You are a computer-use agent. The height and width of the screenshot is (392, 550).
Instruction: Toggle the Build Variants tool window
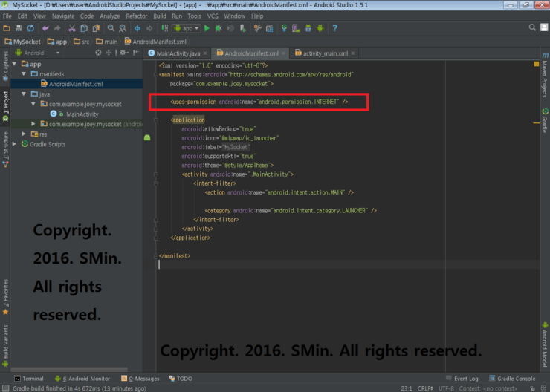5,346
